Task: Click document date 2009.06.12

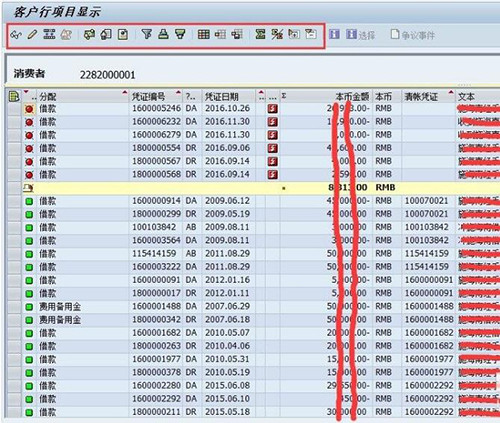Action: pos(227,201)
